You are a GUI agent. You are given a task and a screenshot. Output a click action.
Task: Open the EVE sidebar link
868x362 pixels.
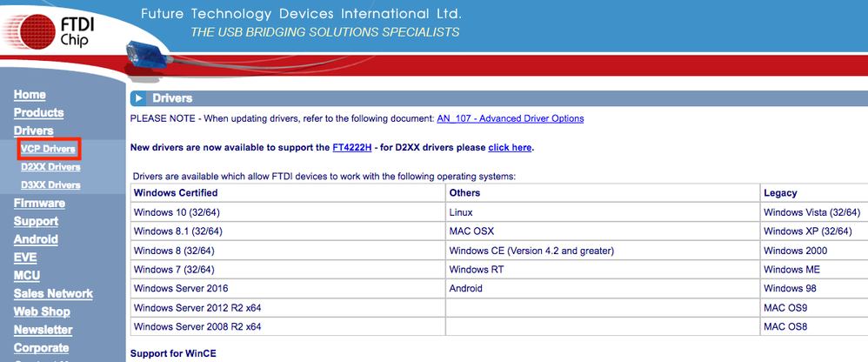tap(25, 258)
